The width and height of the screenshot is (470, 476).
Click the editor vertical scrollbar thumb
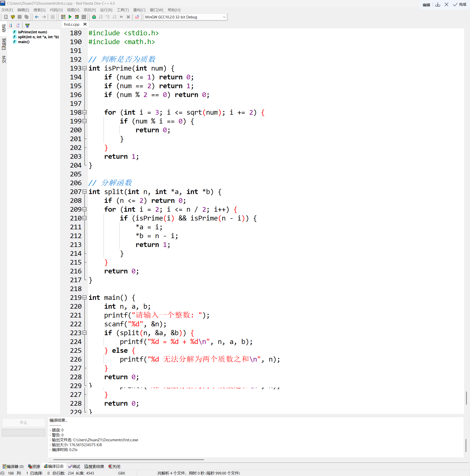(x=466, y=398)
